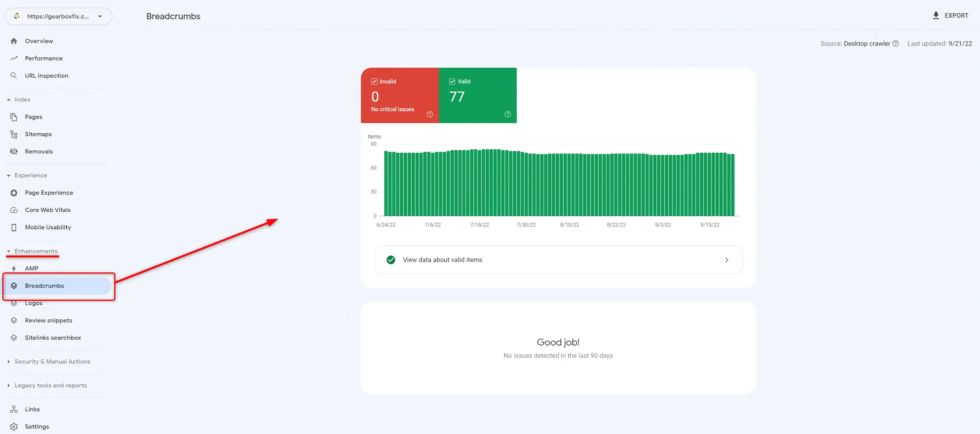The image size is (980, 434).
Task: Expand Security & Manual Actions section
Action: 8,362
